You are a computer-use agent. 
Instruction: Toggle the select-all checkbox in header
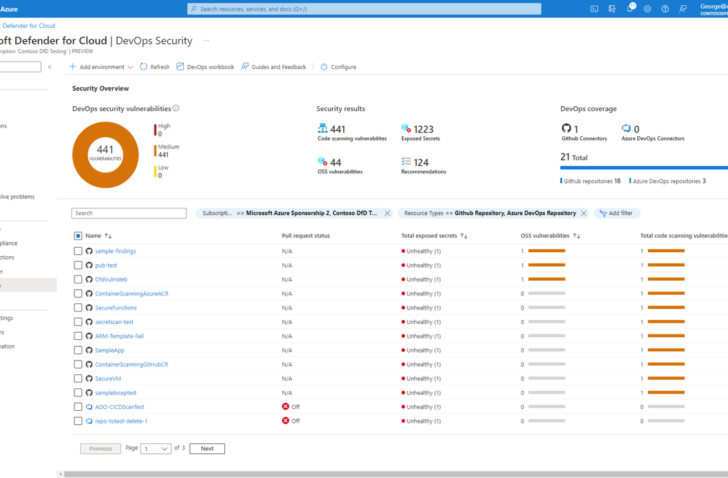pos(78,236)
